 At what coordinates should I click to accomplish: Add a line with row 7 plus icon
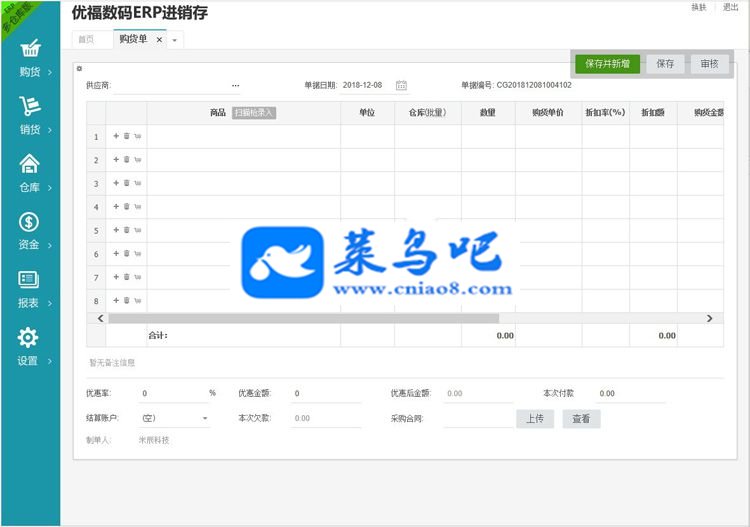click(116, 276)
